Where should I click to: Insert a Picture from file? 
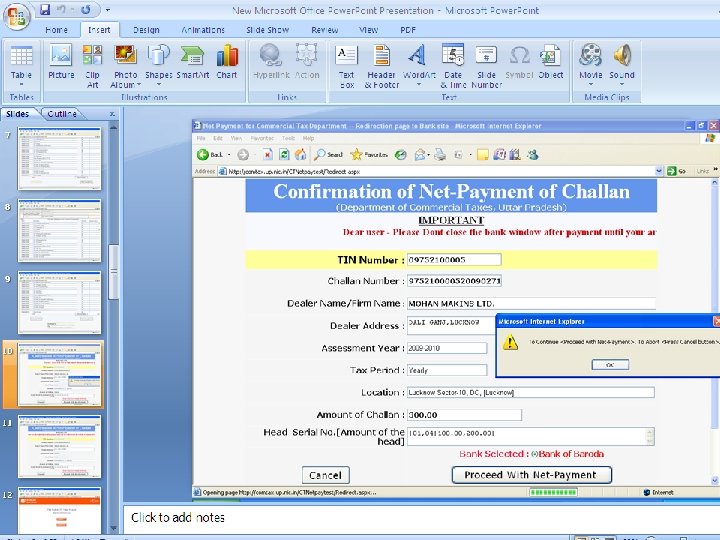point(61,62)
